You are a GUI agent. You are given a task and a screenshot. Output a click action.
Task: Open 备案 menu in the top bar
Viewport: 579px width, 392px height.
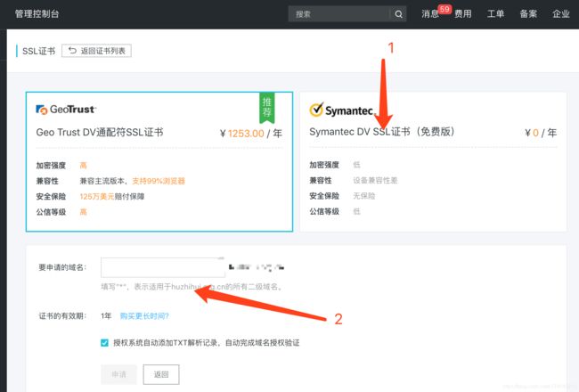(528, 14)
